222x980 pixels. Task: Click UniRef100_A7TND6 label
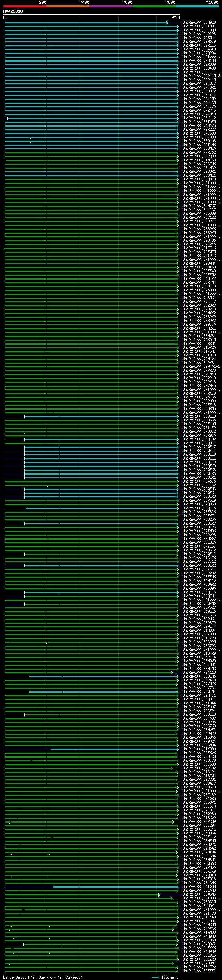point(199,531)
